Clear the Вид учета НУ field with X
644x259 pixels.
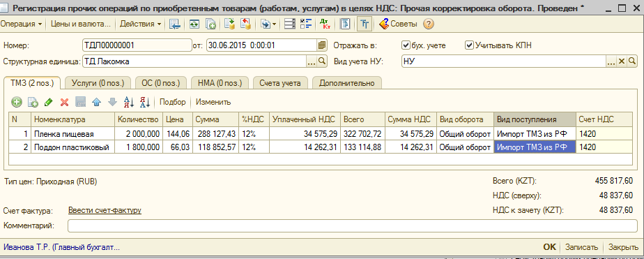click(622, 61)
